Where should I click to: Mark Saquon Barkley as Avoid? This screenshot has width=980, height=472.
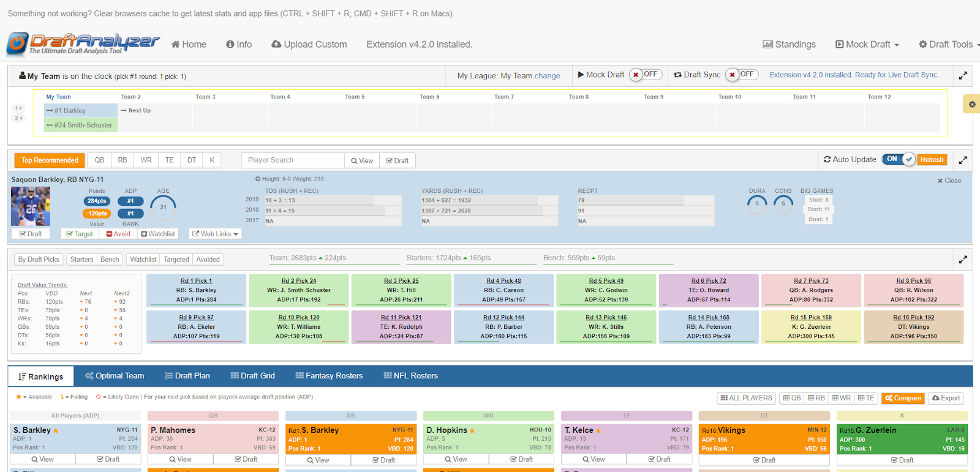coord(118,234)
